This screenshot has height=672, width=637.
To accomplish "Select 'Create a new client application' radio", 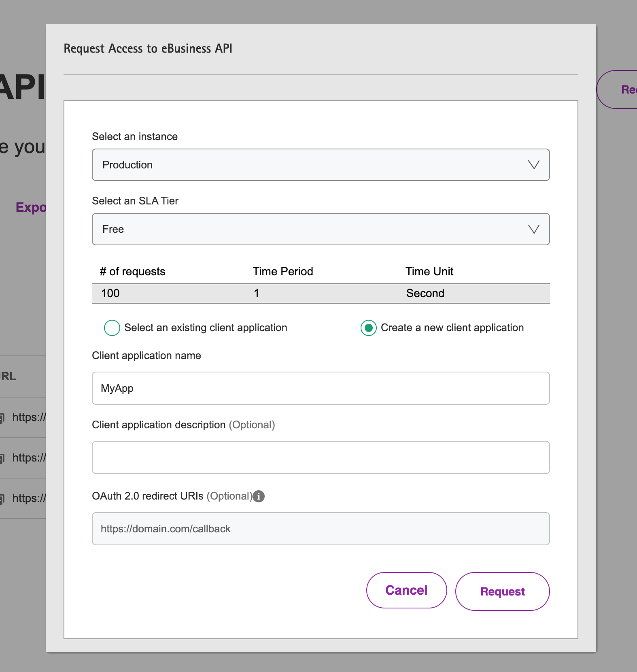I will pos(368,328).
